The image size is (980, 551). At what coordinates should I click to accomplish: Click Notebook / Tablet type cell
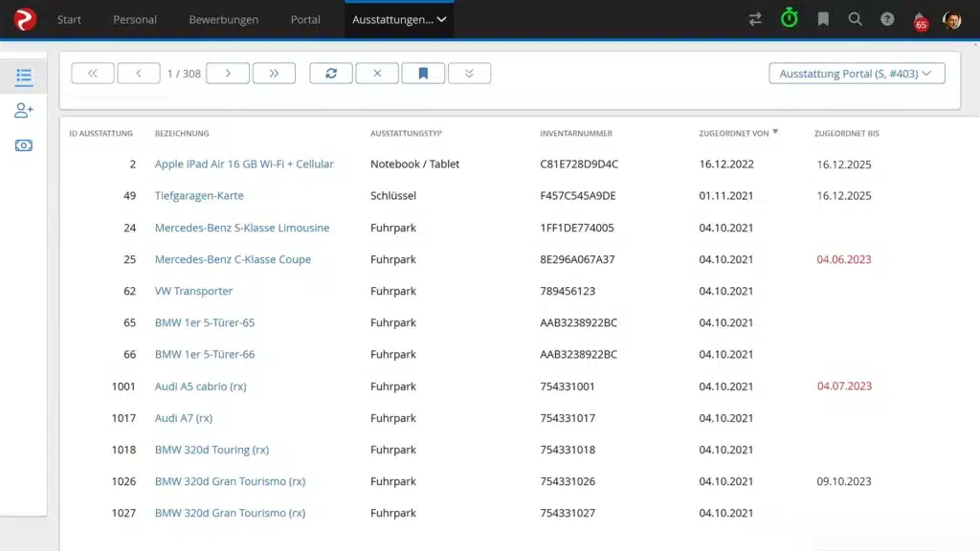(x=415, y=164)
